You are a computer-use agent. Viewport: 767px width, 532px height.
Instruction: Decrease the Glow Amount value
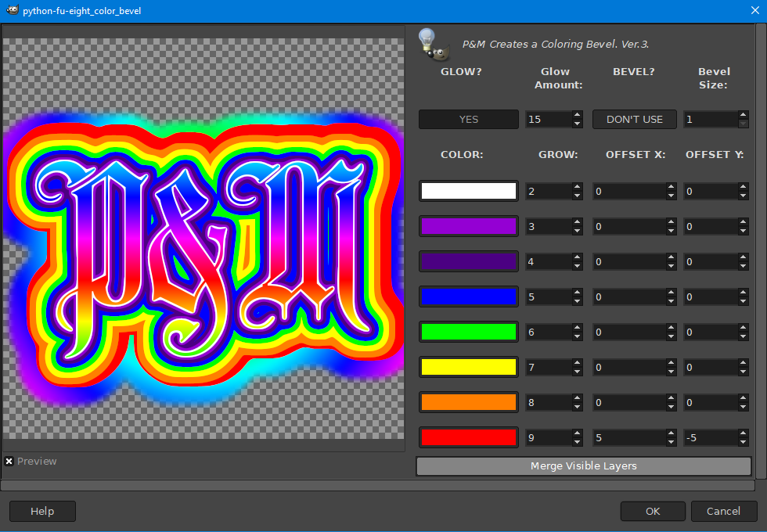578,124
